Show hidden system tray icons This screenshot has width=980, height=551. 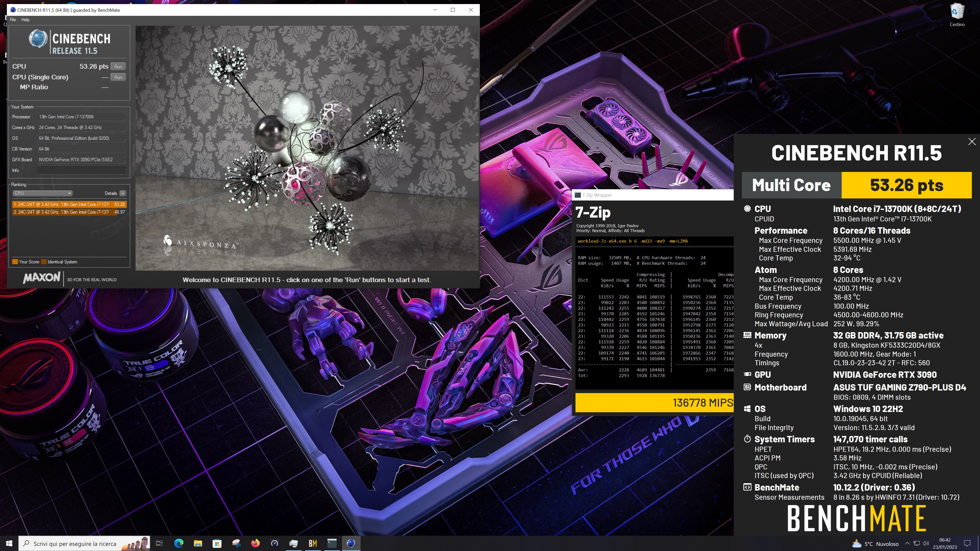point(907,543)
